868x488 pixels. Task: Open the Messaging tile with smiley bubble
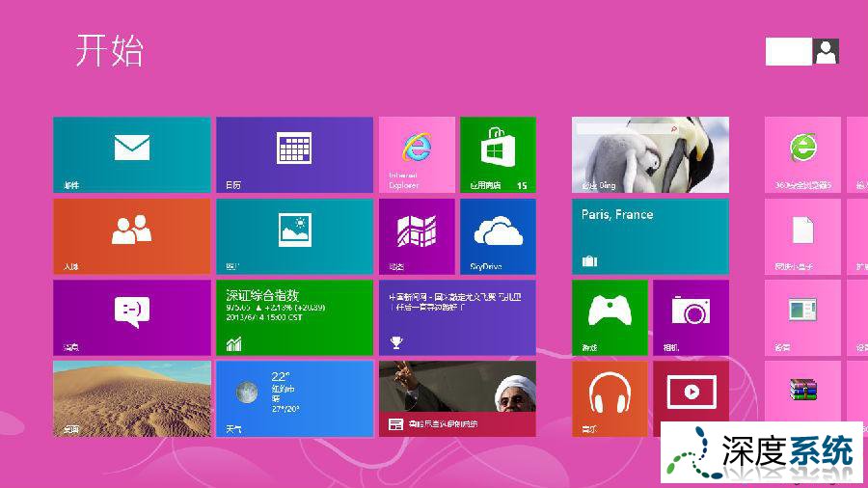click(132, 317)
